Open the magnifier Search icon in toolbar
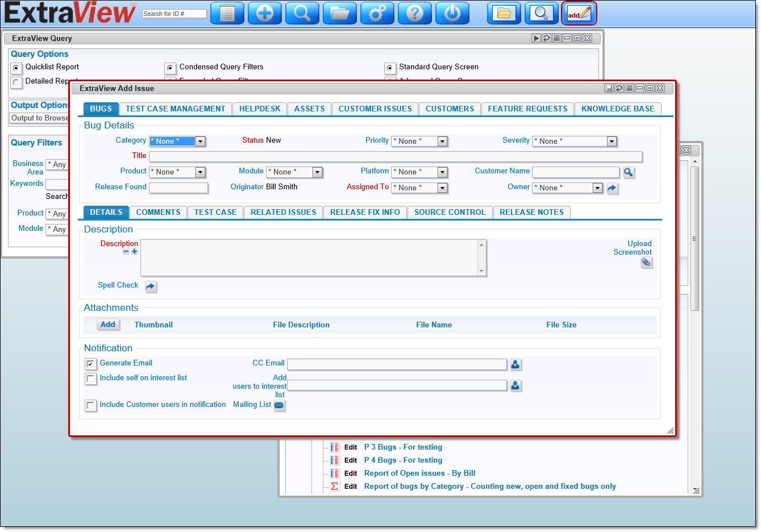The height and width of the screenshot is (532, 761). click(x=302, y=13)
